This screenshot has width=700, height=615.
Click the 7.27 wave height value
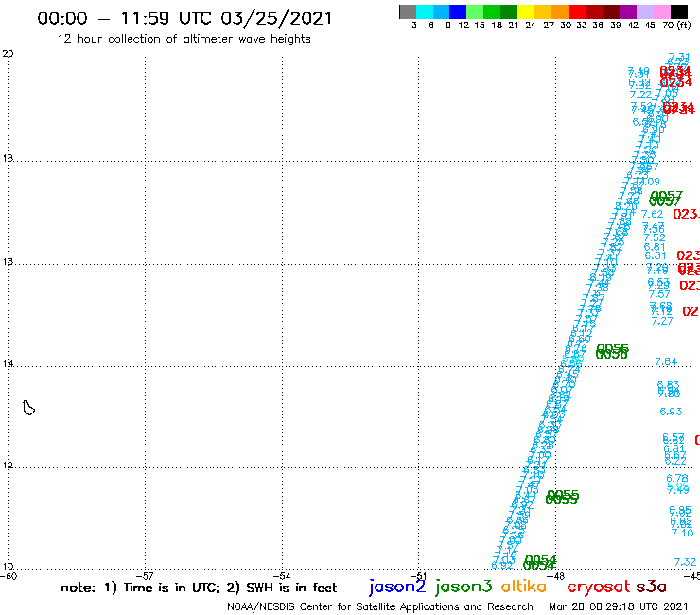click(662, 321)
